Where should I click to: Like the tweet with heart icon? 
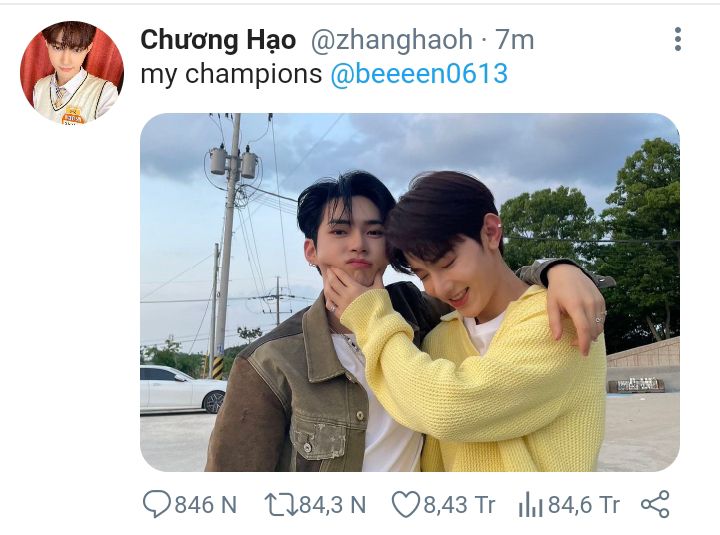click(405, 504)
